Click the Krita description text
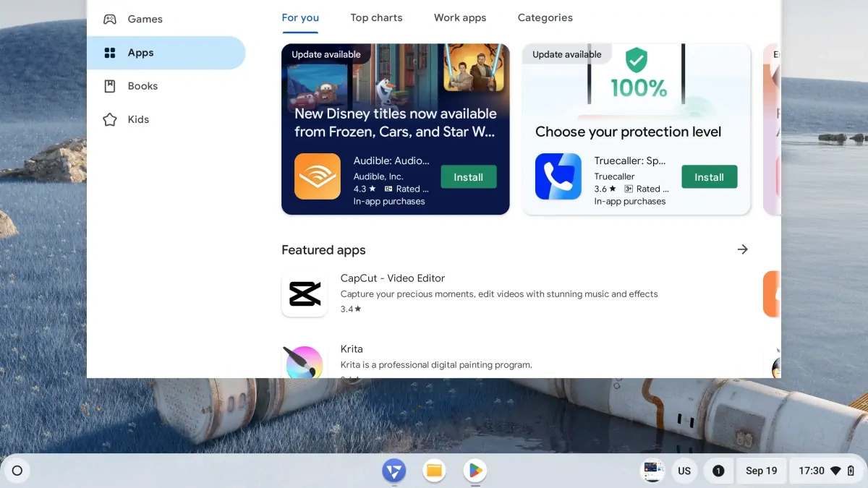This screenshot has height=488, width=868. [x=436, y=365]
